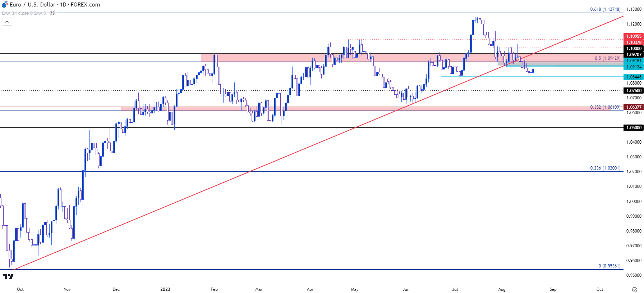644x293 pixels.
Task: Select the 0.382 (1.06109) Fibonacci label
Action: (605, 107)
